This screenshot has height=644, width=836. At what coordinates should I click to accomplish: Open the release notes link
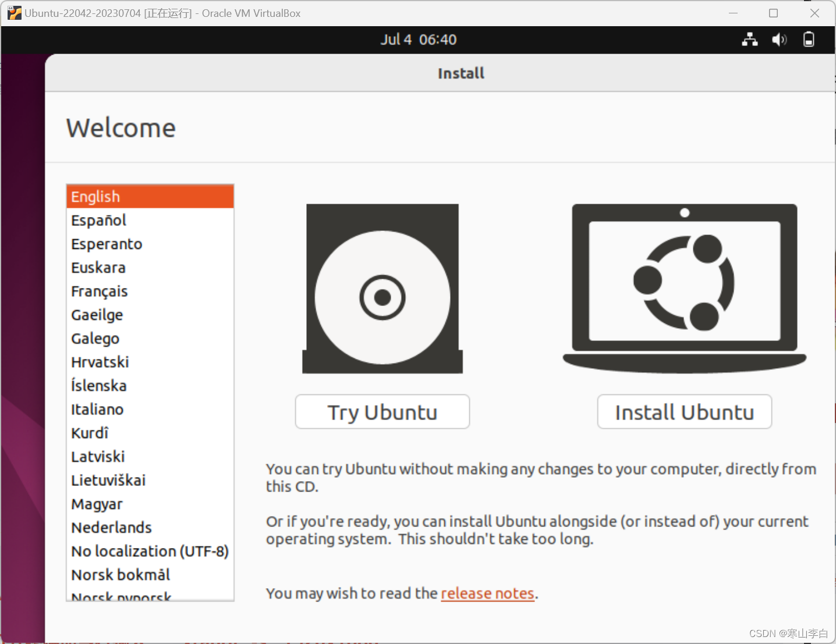click(x=487, y=593)
